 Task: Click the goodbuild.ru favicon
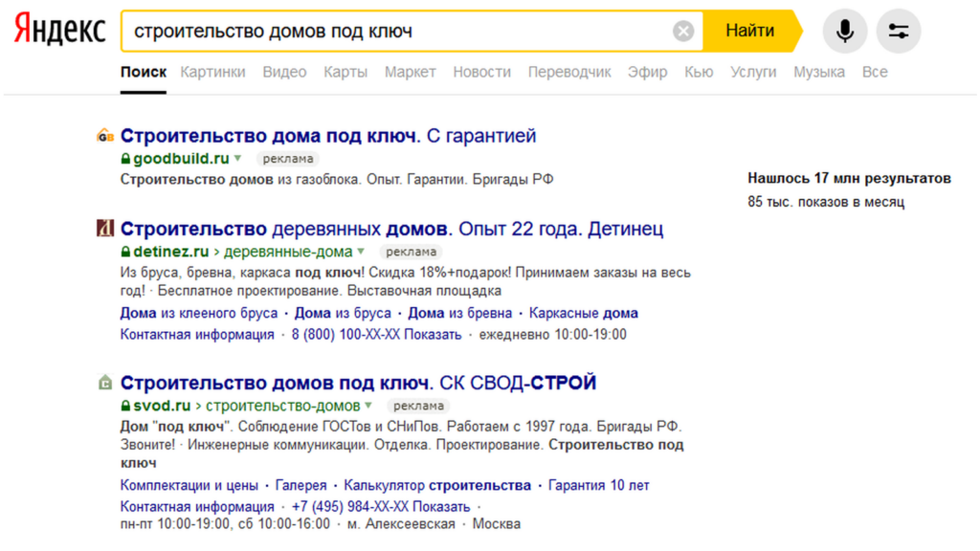point(105,136)
